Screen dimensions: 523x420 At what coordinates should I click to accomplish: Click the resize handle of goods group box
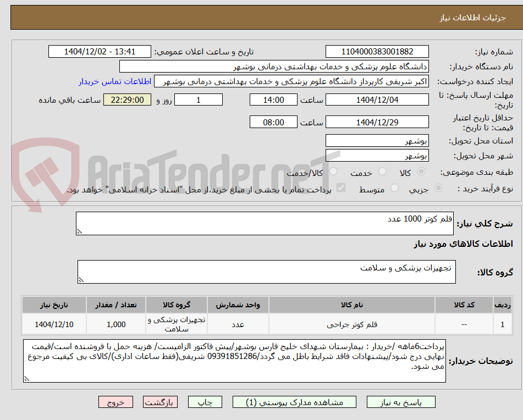[81, 280]
